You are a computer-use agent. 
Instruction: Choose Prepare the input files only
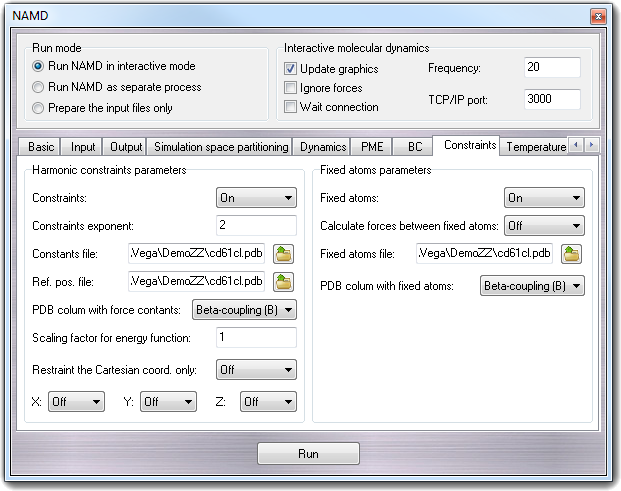39,108
